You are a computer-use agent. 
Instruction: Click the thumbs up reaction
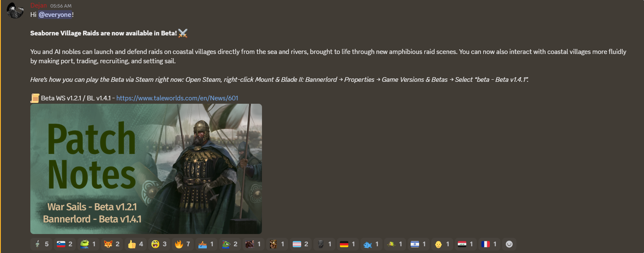[135, 244]
